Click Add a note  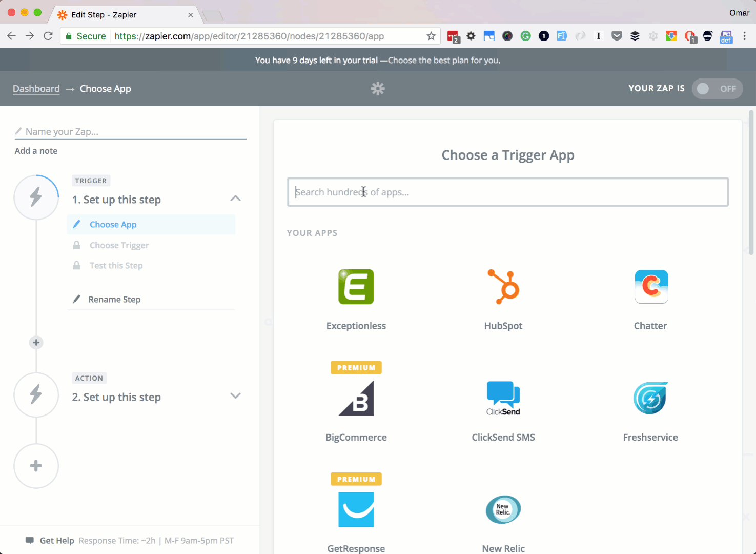coord(36,151)
